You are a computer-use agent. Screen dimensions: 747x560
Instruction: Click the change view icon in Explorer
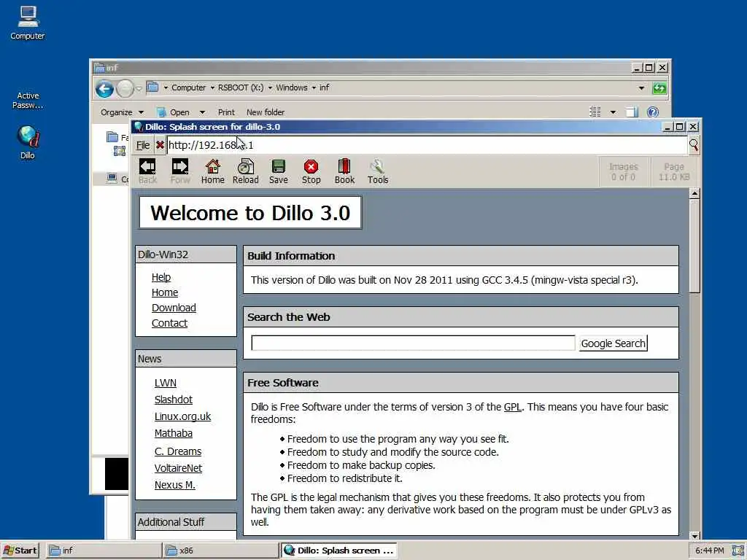595,112
